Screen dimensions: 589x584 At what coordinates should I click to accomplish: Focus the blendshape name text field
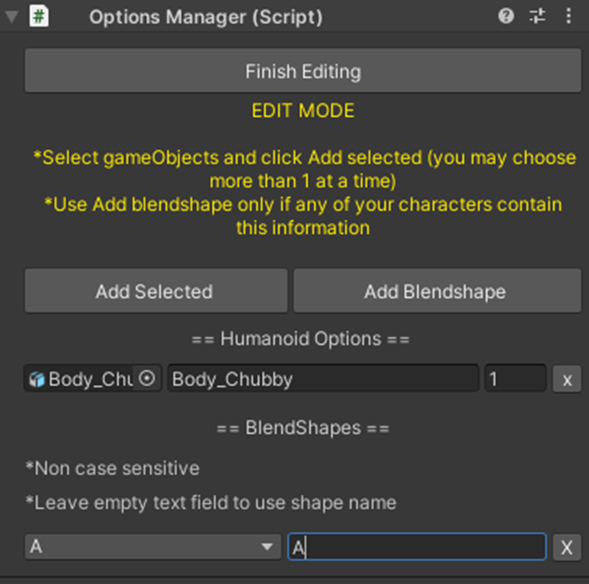417,546
